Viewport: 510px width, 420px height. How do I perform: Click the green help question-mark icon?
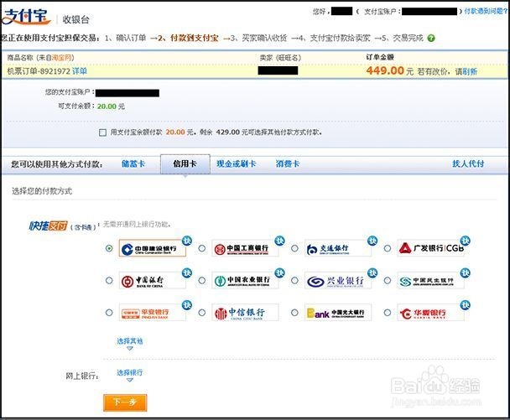click(x=431, y=38)
